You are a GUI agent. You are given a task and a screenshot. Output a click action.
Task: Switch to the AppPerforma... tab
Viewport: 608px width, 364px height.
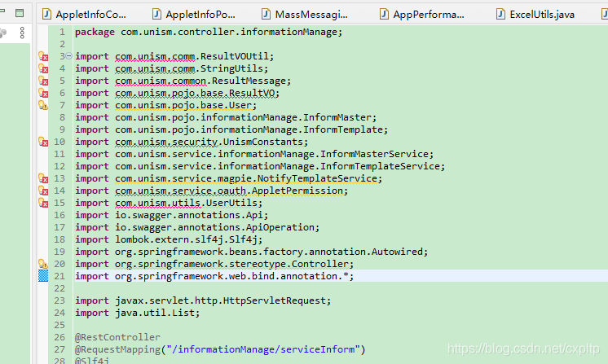click(422, 15)
